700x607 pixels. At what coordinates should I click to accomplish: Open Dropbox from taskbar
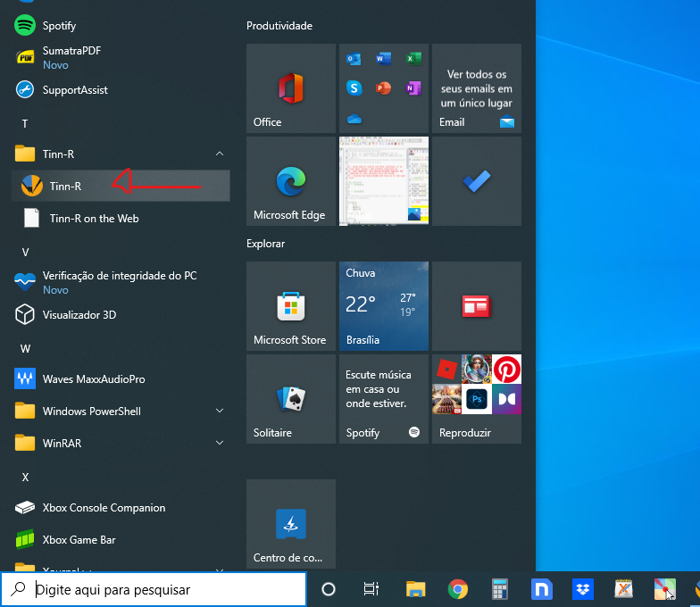pyautogui.click(x=582, y=589)
